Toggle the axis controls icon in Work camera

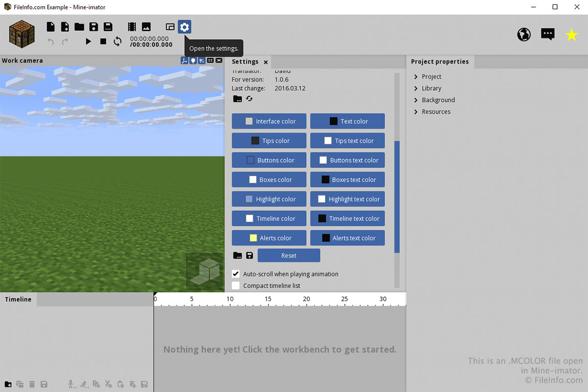(184, 61)
